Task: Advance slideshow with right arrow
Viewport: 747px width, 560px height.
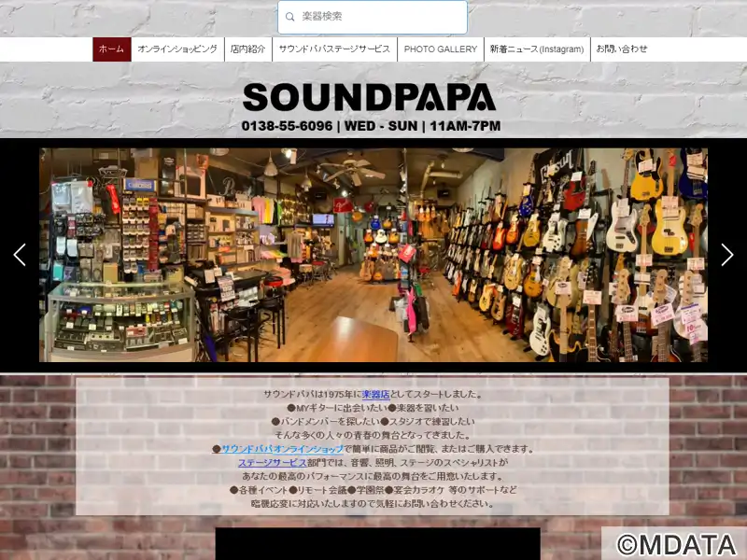Action: [727, 255]
